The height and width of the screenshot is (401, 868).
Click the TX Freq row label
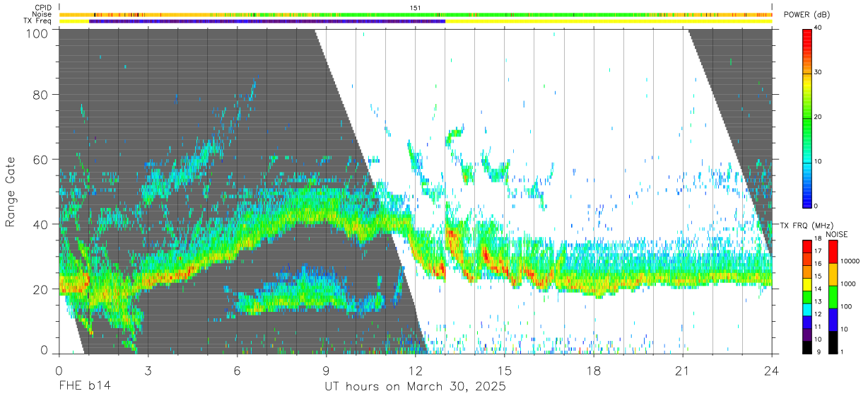[x=38, y=21]
